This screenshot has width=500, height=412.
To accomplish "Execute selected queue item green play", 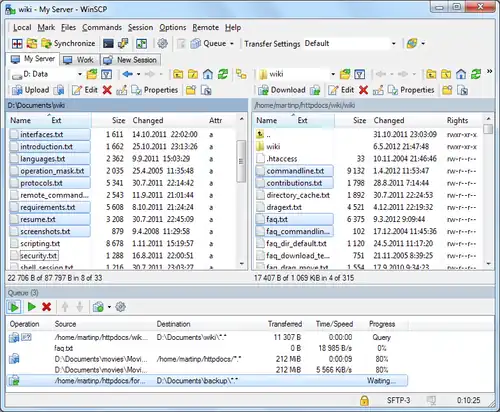I will 32,307.
